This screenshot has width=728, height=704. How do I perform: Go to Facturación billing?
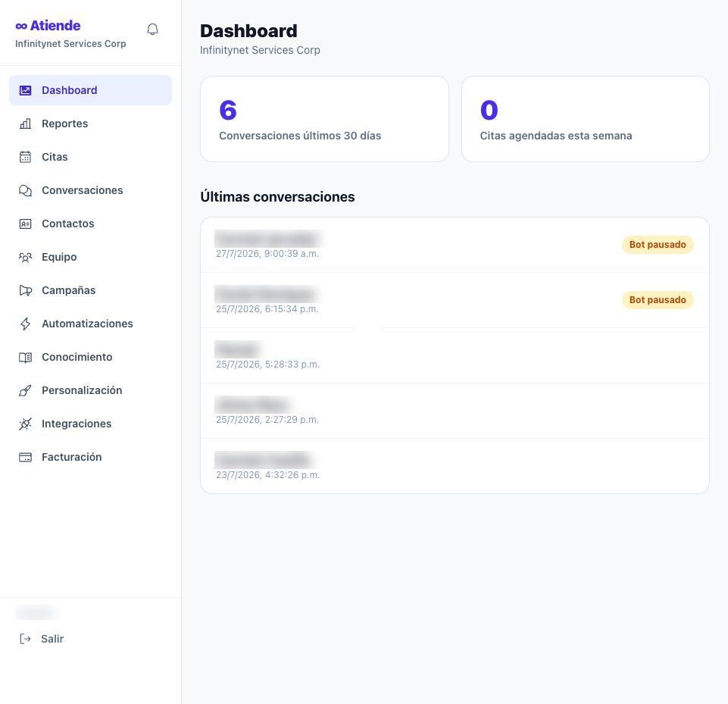(x=91, y=458)
